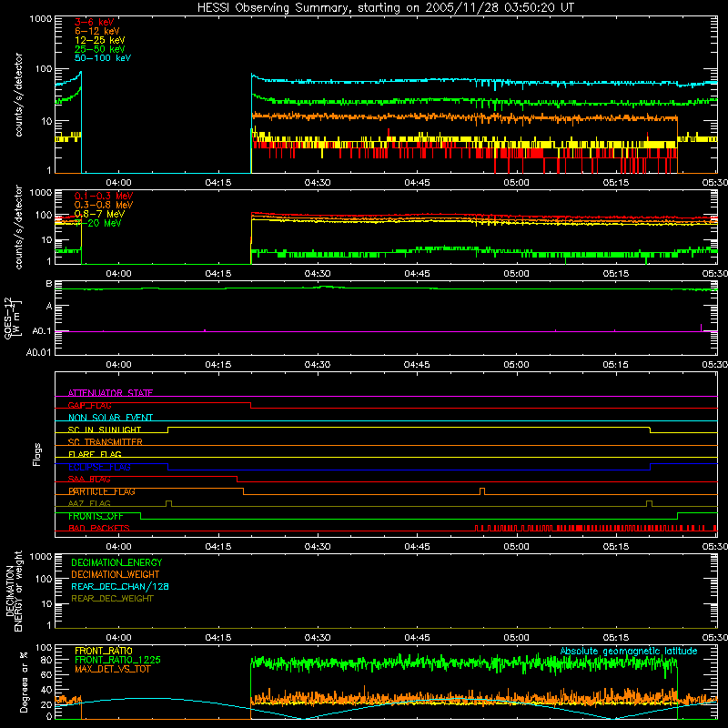Click the Absolute geomagnetic latitude label
The height and width of the screenshot is (728, 728).
click(629, 652)
